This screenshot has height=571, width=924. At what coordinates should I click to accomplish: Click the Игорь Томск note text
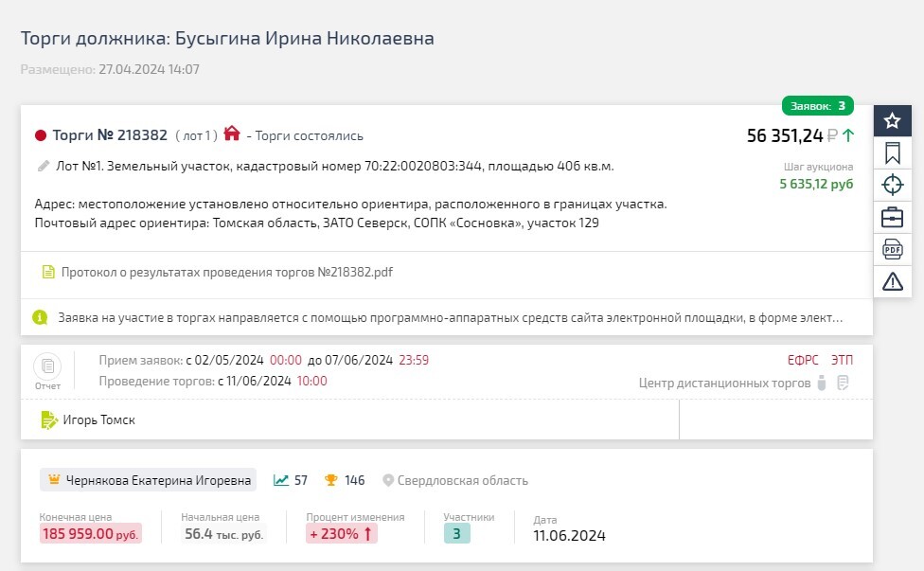click(99, 420)
